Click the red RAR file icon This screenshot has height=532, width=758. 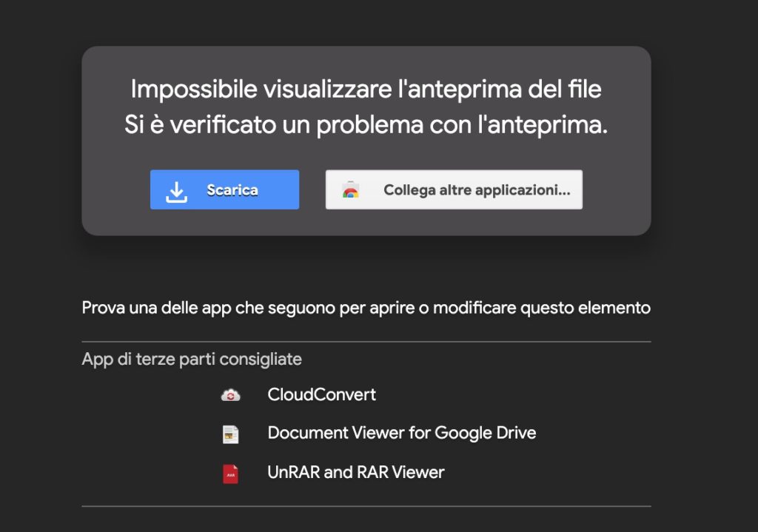231,474
